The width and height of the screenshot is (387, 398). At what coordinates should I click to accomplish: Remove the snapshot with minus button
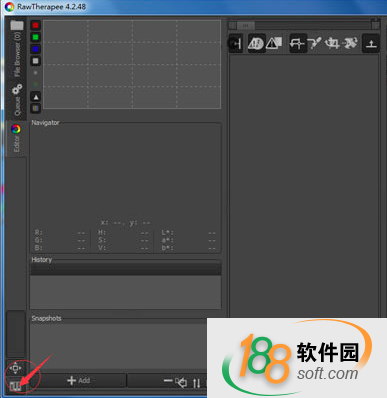(168, 381)
